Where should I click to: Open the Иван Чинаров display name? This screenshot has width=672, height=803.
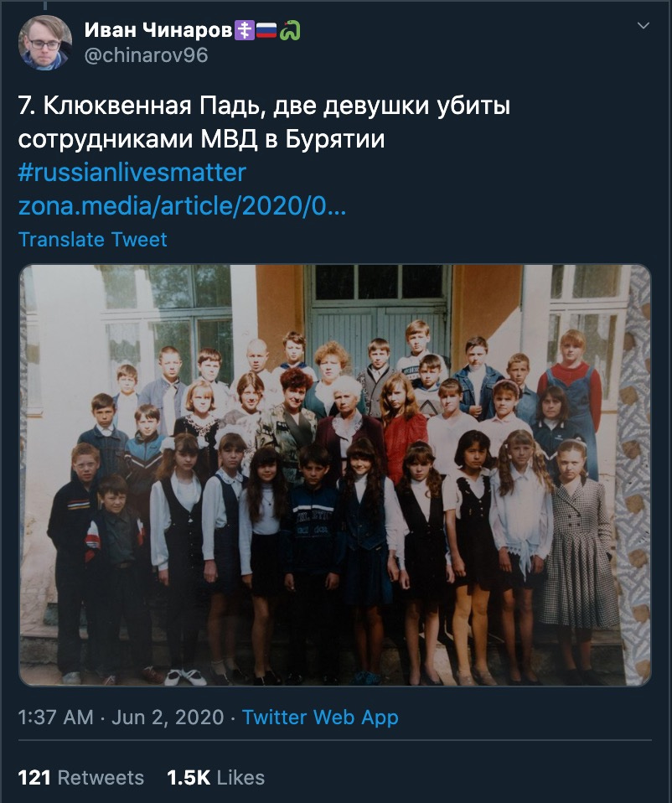click(158, 30)
